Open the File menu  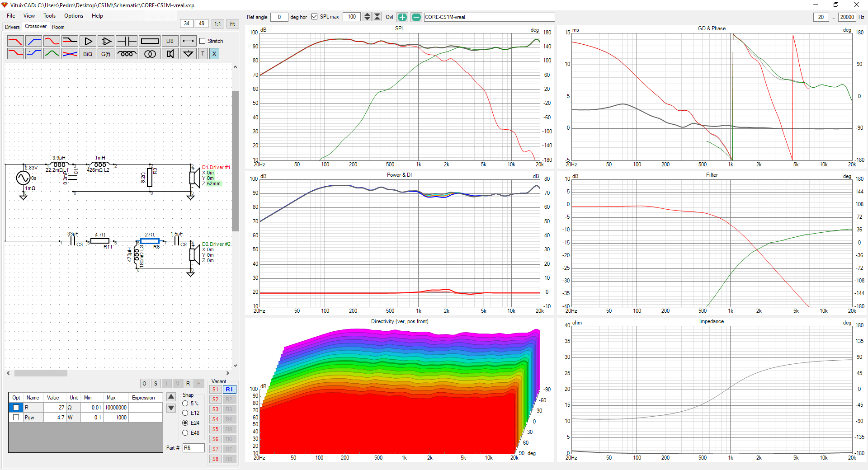[11, 16]
